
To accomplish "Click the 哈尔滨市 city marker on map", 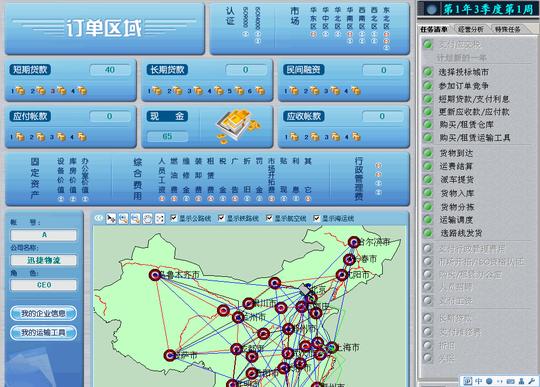I will pos(354,242).
